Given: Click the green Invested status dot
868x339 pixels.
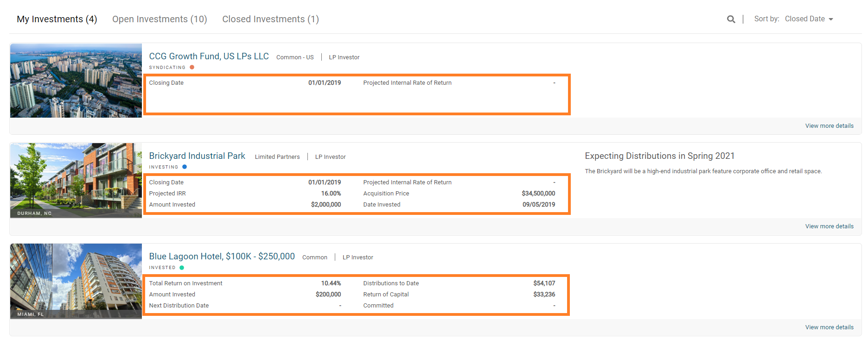Looking at the screenshot, I should (x=182, y=268).
